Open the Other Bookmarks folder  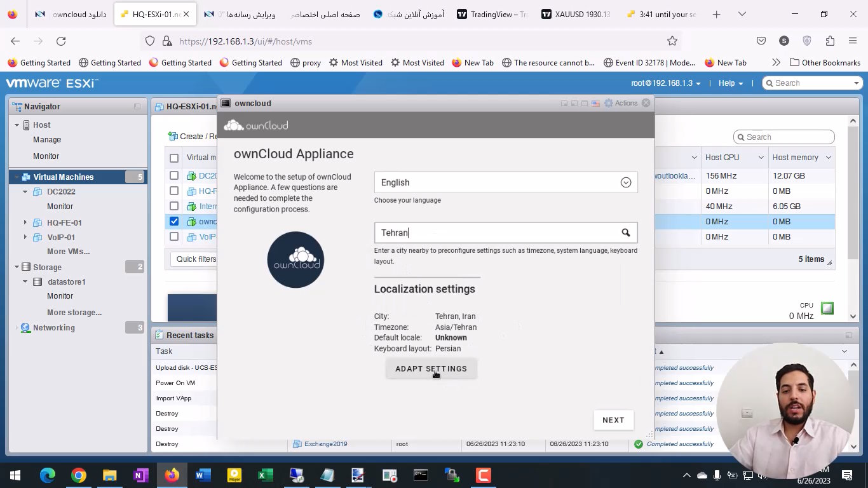point(825,62)
